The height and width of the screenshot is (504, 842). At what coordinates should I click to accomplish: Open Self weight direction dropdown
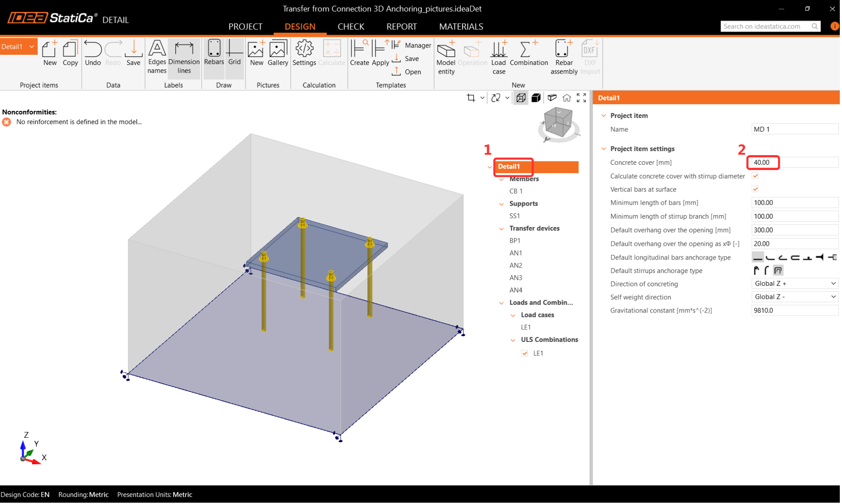click(x=794, y=297)
